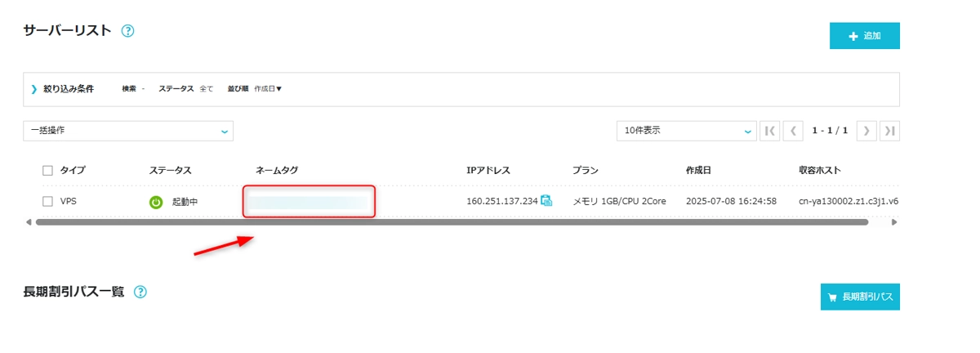The height and width of the screenshot is (353, 980).
Task: Click the green power status icon
Action: tap(156, 202)
